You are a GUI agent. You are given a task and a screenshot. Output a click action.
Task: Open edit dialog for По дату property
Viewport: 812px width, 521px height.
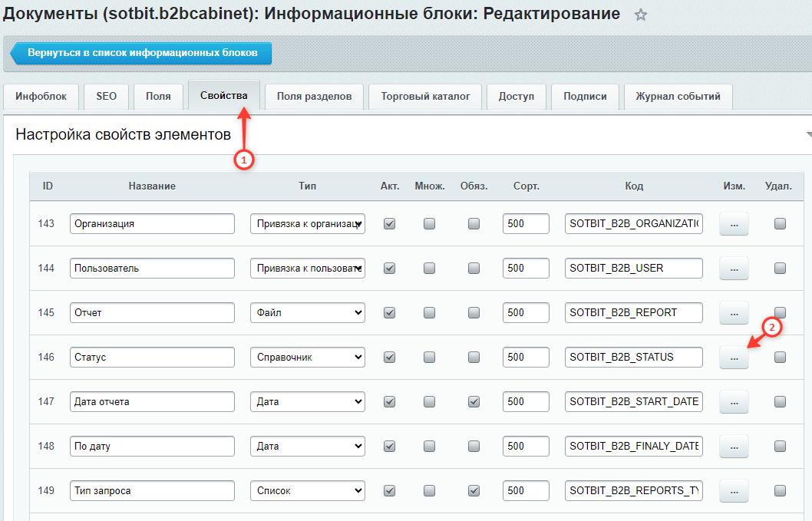coord(734,447)
